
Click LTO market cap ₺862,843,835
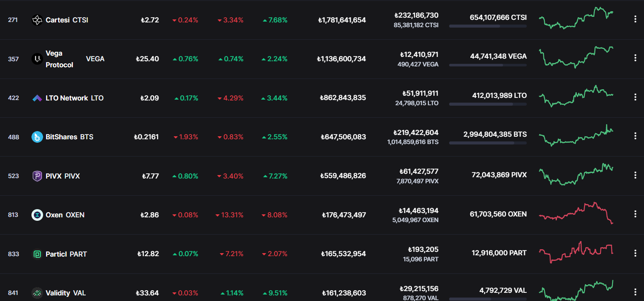coord(343,98)
